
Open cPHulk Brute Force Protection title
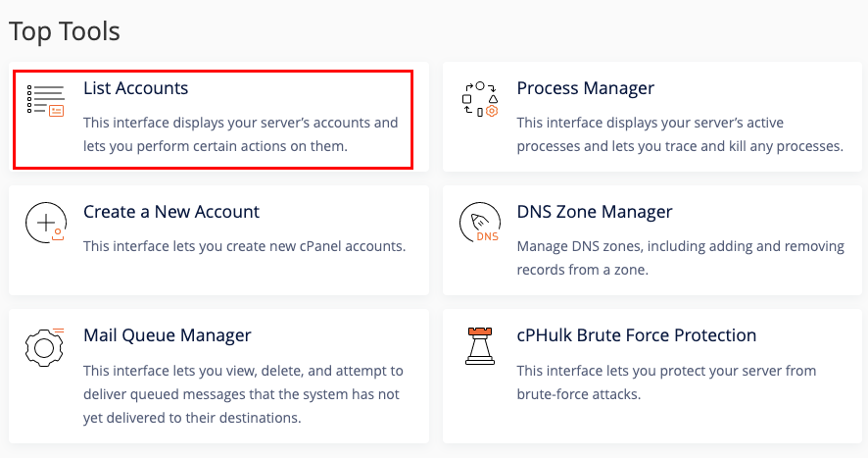637,335
